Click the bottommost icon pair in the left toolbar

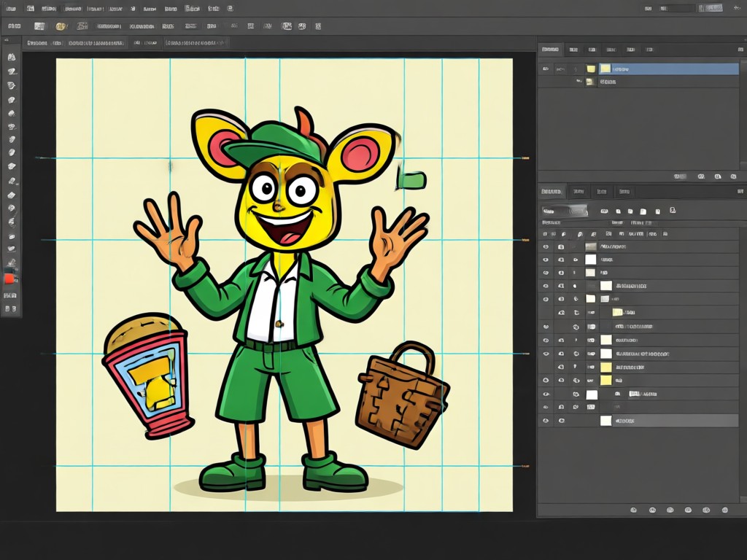10,309
